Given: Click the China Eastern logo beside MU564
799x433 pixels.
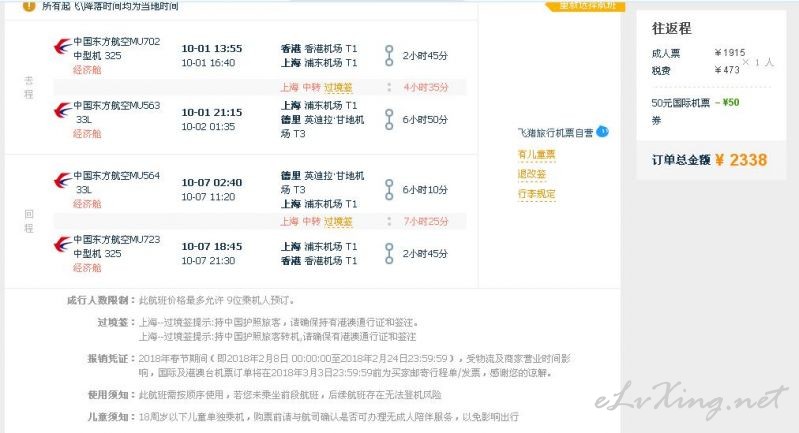Looking at the screenshot, I should [62, 181].
